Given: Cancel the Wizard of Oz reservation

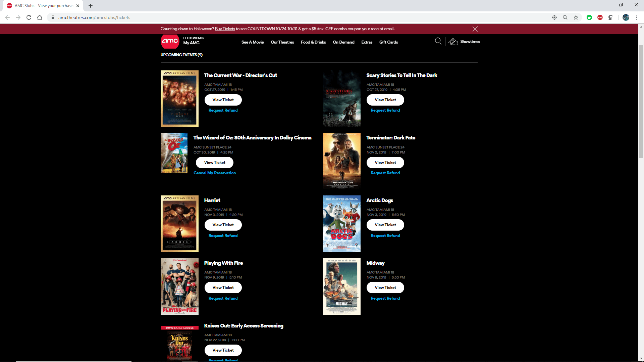Looking at the screenshot, I should coord(215,173).
